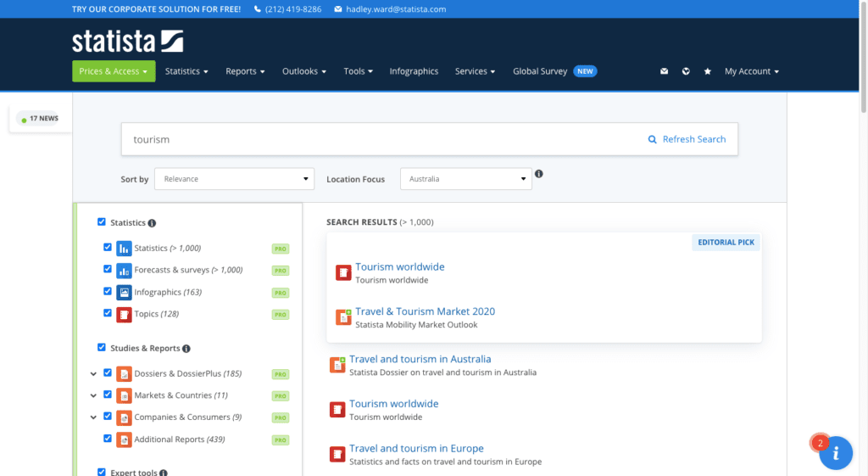
Task: Click the dossier icon beside Travel and tourism in Australia
Action: pos(337,365)
